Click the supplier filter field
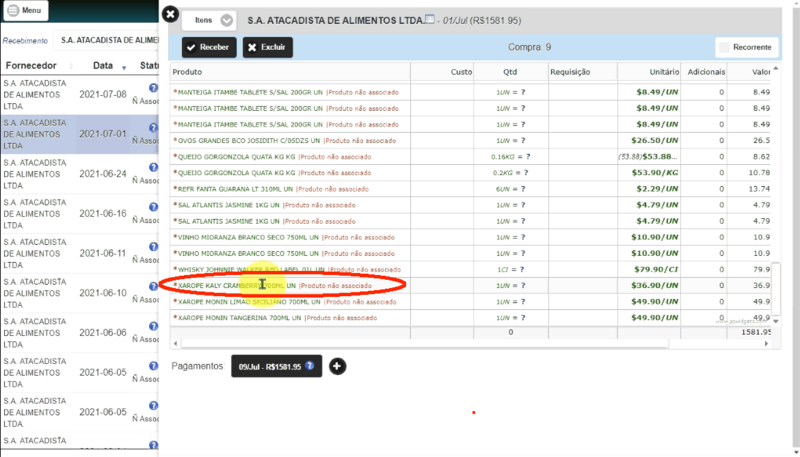The image size is (800, 457). pos(106,40)
